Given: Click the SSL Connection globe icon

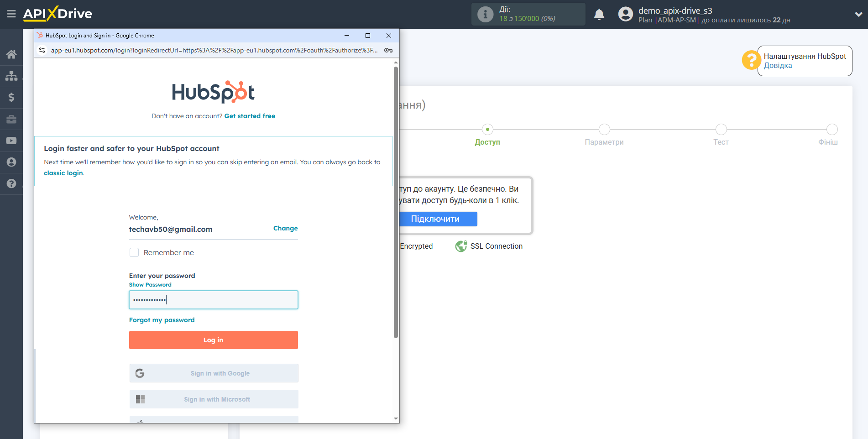Looking at the screenshot, I should coord(461,246).
